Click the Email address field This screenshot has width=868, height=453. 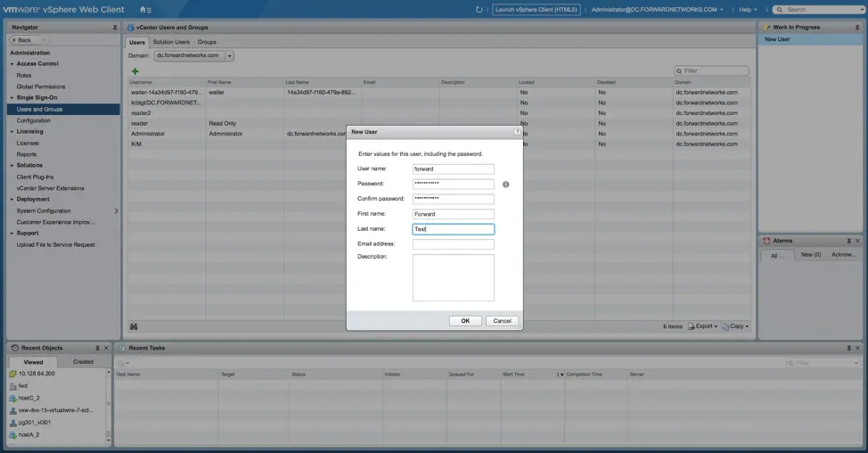(454, 244)
